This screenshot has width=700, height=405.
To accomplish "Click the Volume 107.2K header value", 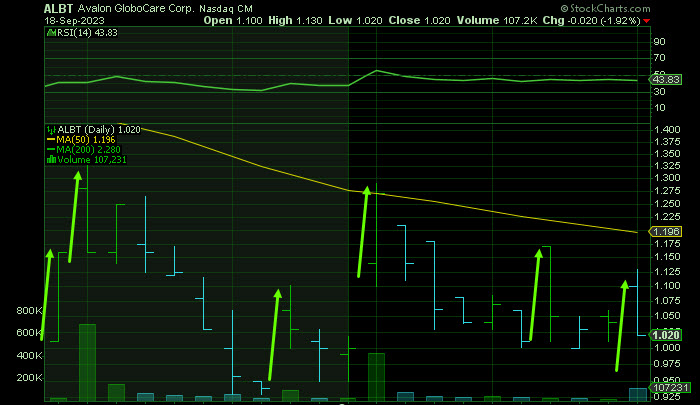I will [x=497, y=21].
